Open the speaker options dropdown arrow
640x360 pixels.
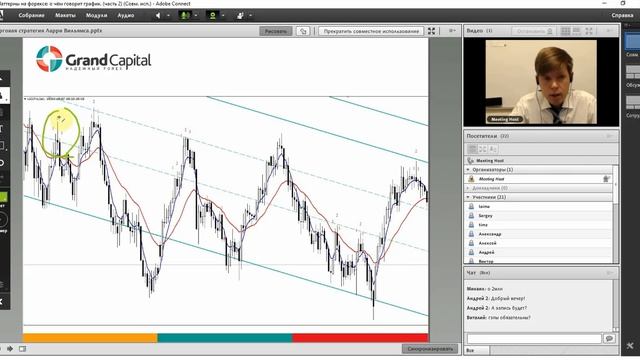(168, 16)
